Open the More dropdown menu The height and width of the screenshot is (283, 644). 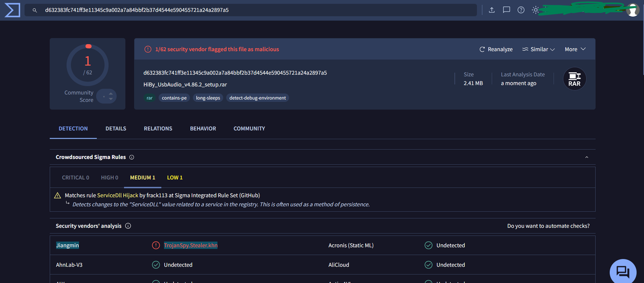point(575,49)
